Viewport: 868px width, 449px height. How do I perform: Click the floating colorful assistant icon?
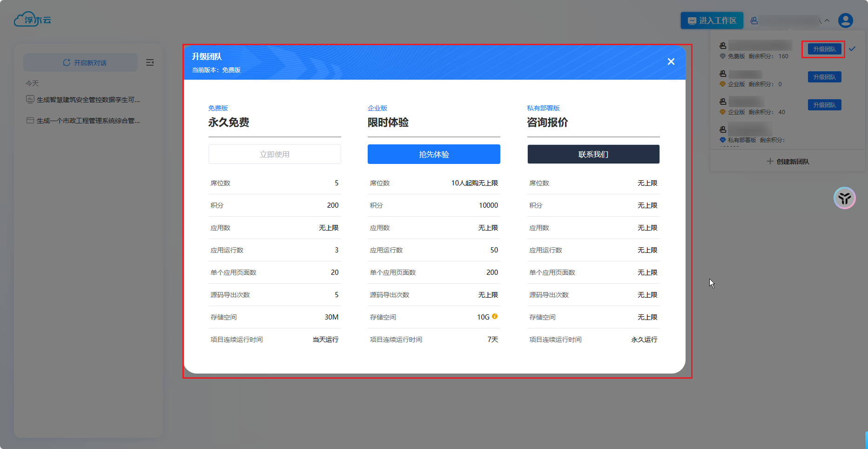pyautogui.click(x=844, y=198)
